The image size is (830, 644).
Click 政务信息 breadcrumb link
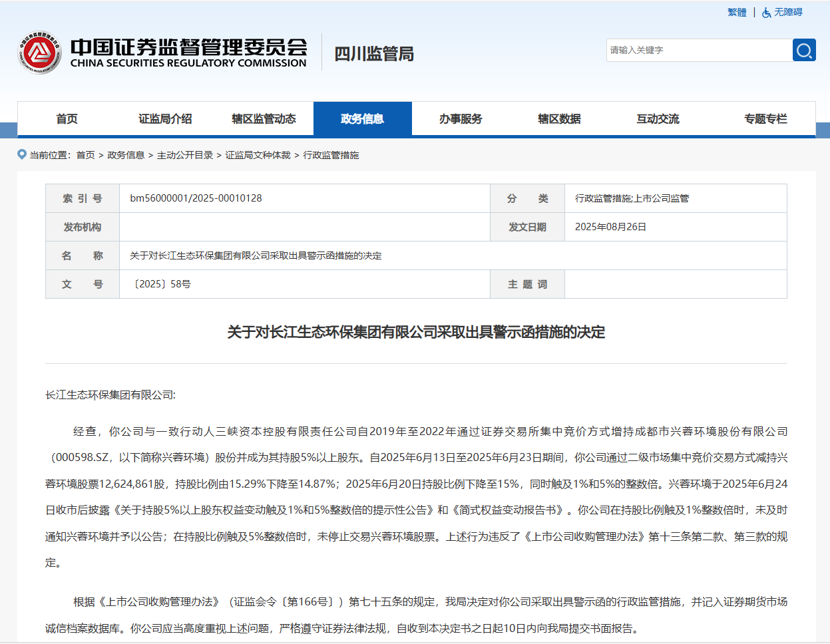point(126,155)
